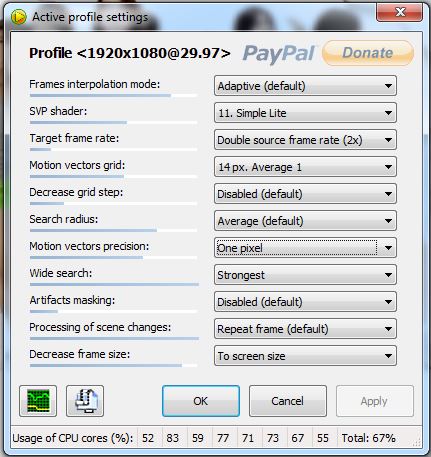Viewport: 431px width, 457px height.
Task: Click the 'Target frame rate:' label
Action: (74, 138)
